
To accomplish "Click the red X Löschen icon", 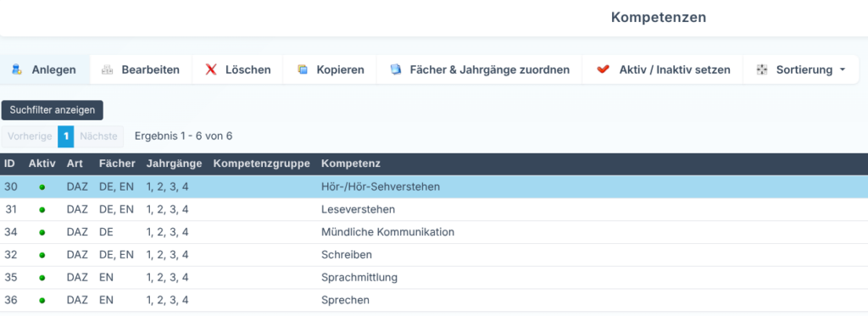I will click(211, 69).
